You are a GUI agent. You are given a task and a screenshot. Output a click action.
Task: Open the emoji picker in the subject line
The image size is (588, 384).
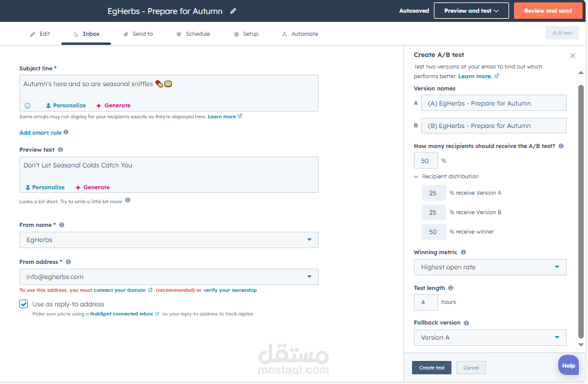27,106
